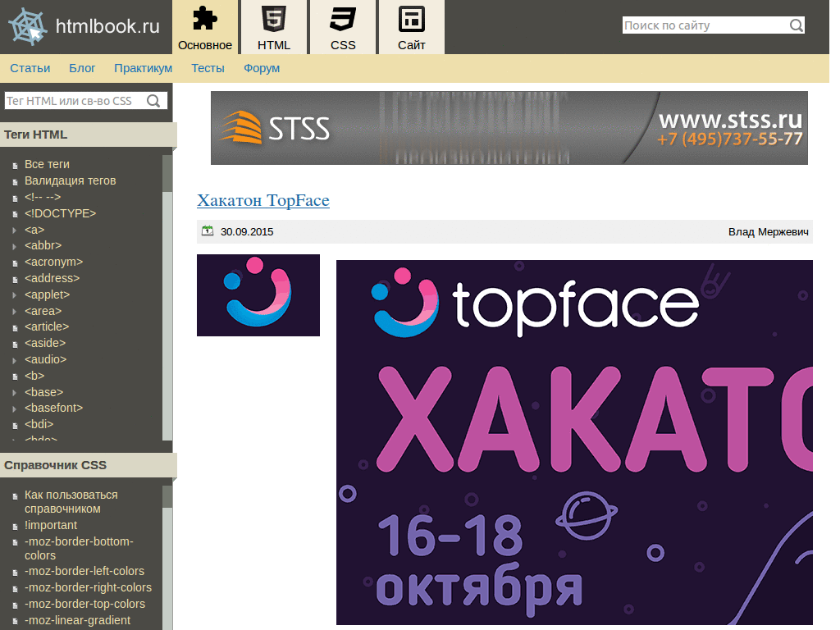Click the page icon beside <acronym>
The width and height of the screenshot is (840, 630).
[x=15, y=263]
